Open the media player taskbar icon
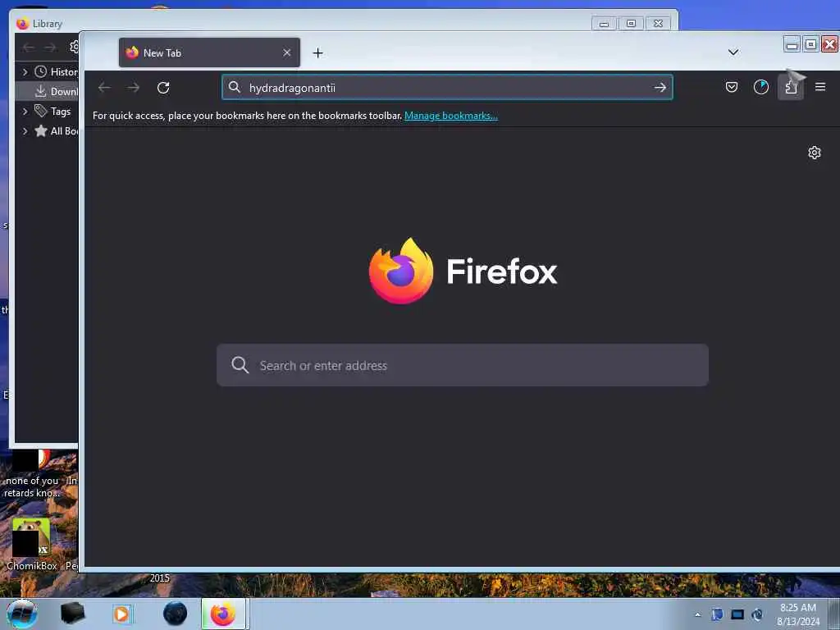 coord(121,614)
